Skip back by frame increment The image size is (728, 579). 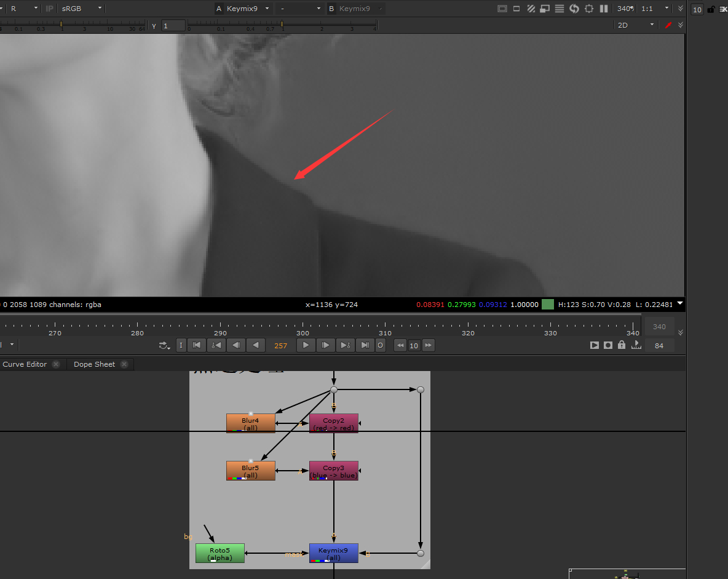(x=400, y=345)
